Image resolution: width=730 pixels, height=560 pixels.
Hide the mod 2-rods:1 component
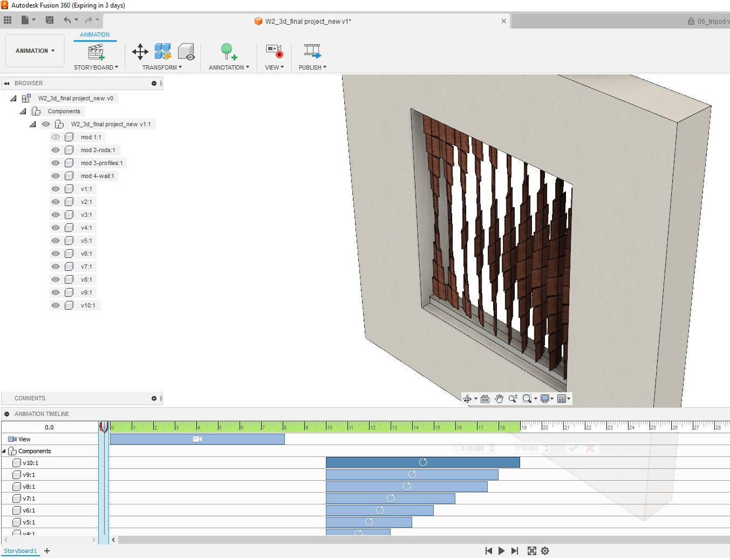(x=56, y=150)
